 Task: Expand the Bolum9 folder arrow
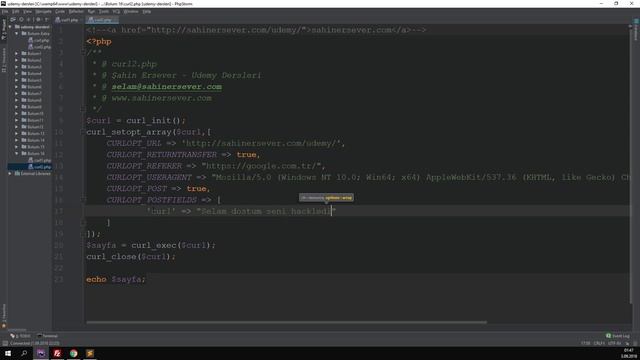tap(17, 107)
